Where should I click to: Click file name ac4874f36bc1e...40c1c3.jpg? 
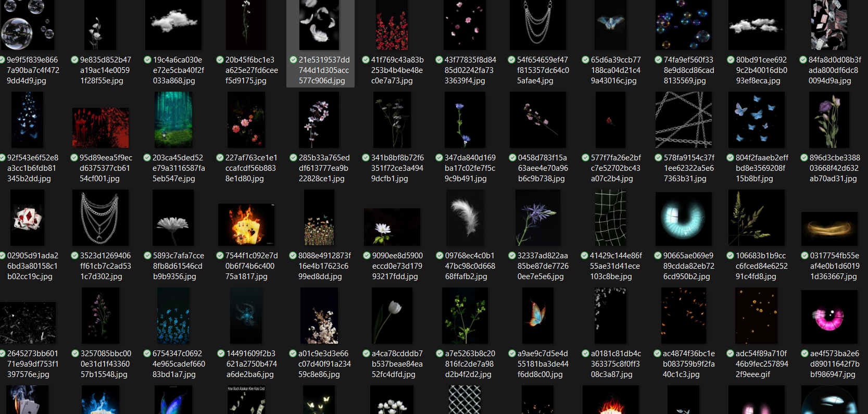tap(688, 364)
